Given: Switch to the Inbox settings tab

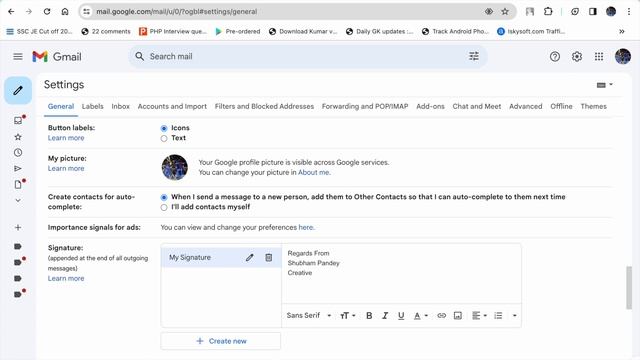Looking at the screenshot, I should (120, 106).
